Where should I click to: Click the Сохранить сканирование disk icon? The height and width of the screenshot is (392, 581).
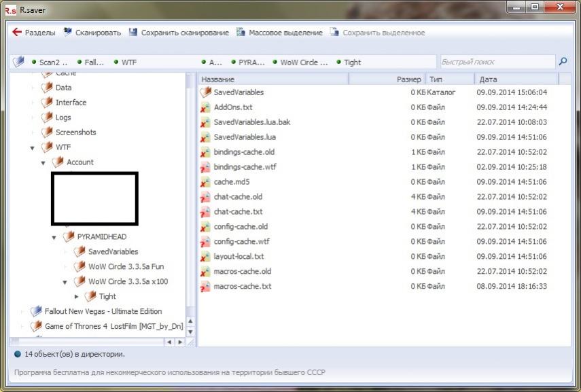(133, 33)
